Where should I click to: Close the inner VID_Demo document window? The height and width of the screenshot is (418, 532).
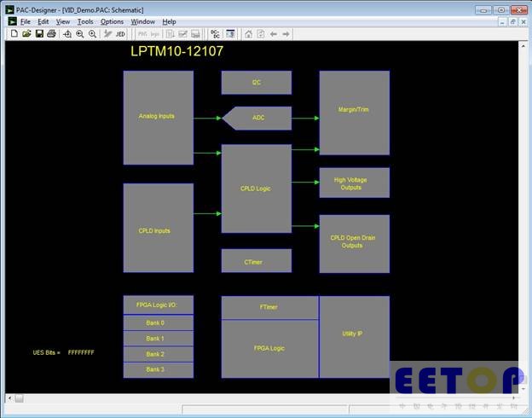pos(523,21)
